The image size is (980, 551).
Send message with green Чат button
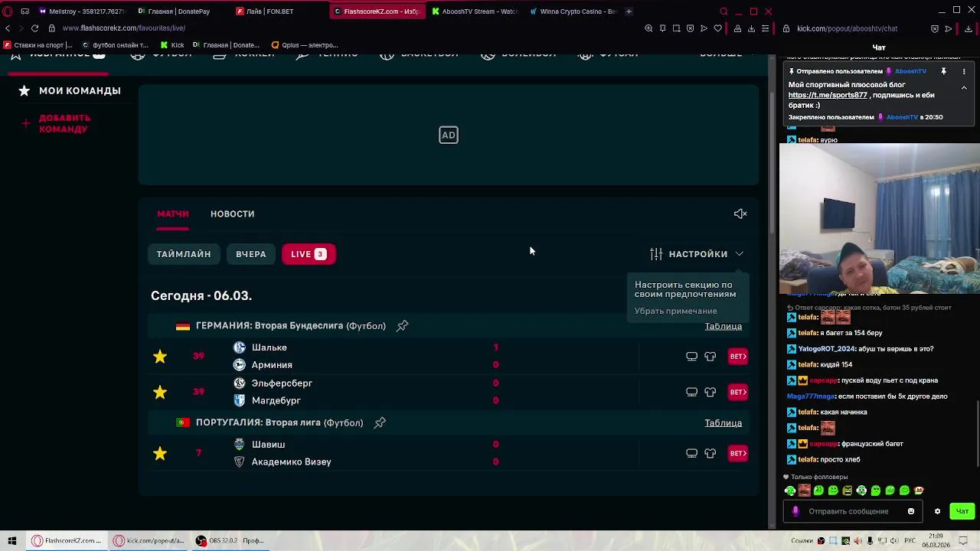pyautogui.click(x=962, y=511)
